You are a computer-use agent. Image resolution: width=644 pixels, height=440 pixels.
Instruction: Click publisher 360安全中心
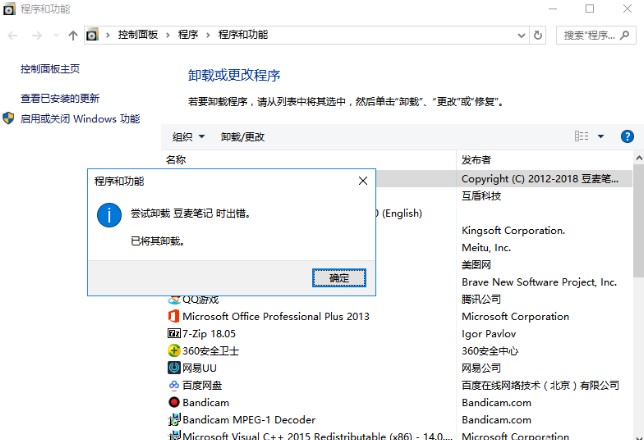tap(490, 351)
